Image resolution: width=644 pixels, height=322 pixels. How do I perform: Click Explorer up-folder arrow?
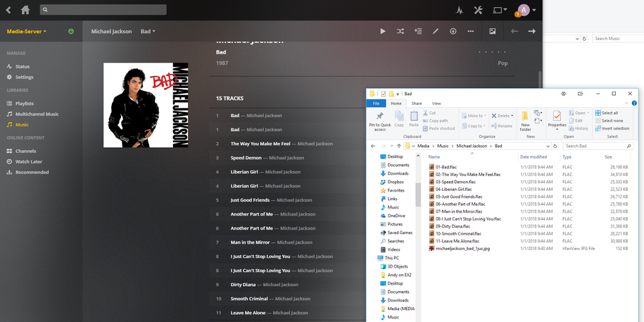pos(399,146)
